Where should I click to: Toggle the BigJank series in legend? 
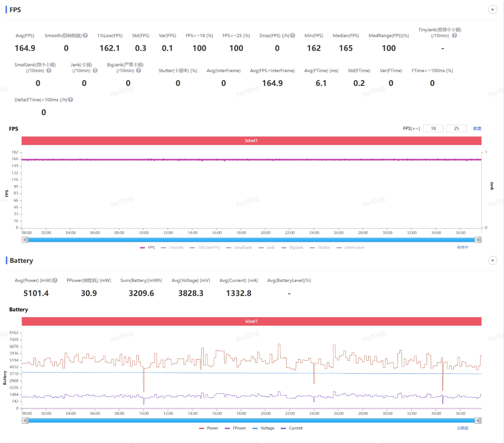[292, 248]
